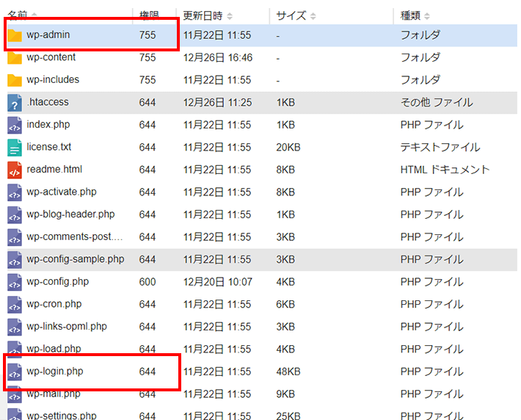Click the wp-content folder icon
The height and width of the screenshot is (420, 521).
pos(15,57)
